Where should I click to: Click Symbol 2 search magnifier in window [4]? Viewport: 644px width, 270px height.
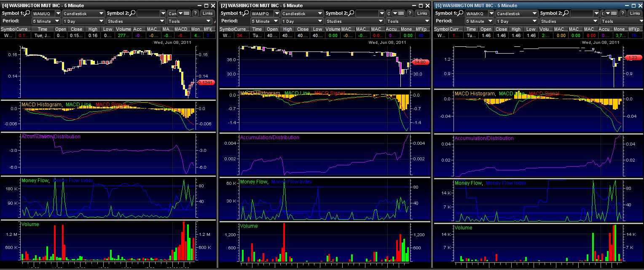133,13
